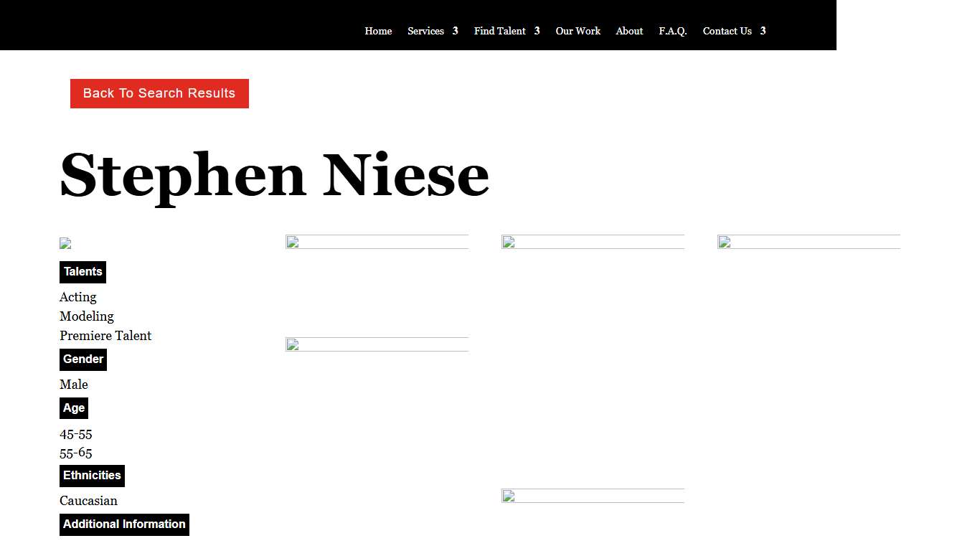This screenshot has height=551, width=980.
Task: Navigate to the Home menu item
Action: click(x=378, y=31)
